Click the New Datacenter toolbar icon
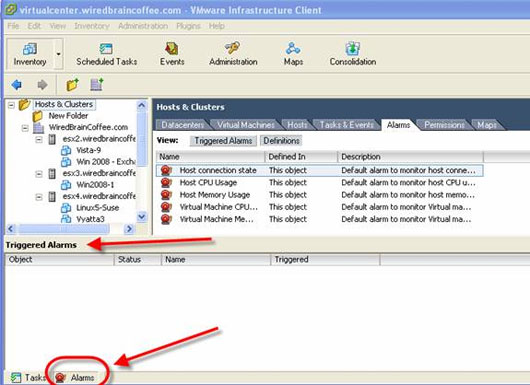 pyautogui.click(x=97, y=85)
